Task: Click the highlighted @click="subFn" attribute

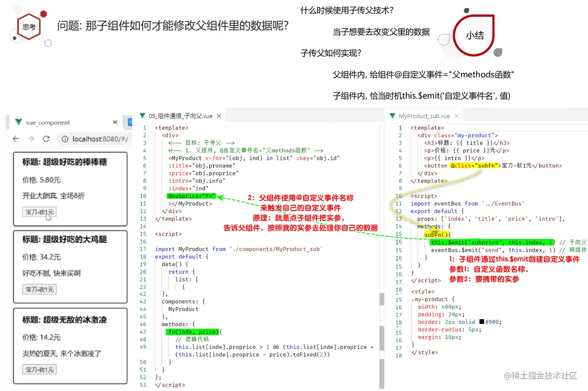Action: pyautogui.click(x=474, y=165)
